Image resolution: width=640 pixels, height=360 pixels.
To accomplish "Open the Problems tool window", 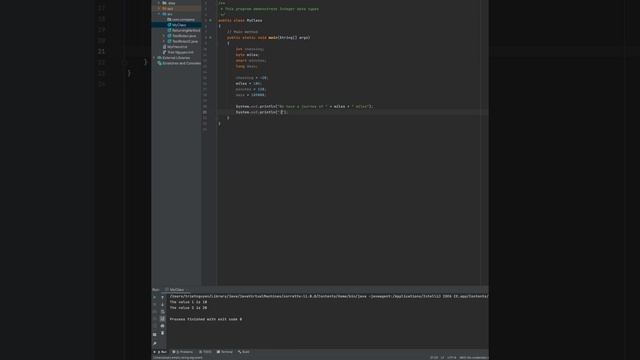I will [x=182, y=352].
